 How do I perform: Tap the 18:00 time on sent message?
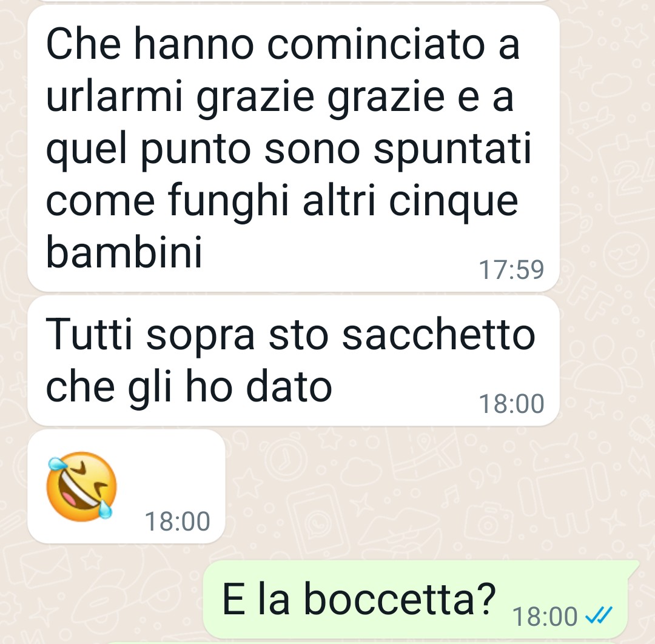[545, 617]
